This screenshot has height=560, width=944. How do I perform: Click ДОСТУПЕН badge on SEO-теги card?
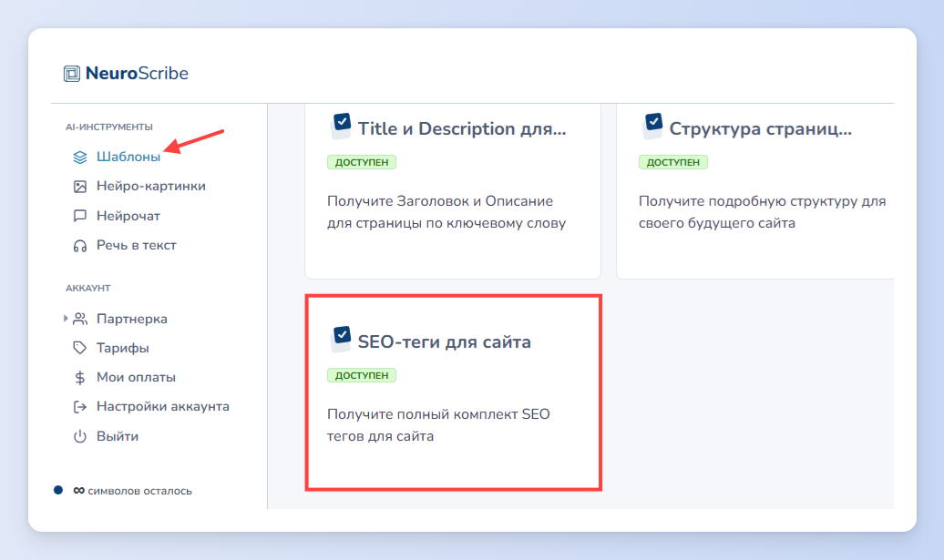pyautogui.click(x=362, y=375)
